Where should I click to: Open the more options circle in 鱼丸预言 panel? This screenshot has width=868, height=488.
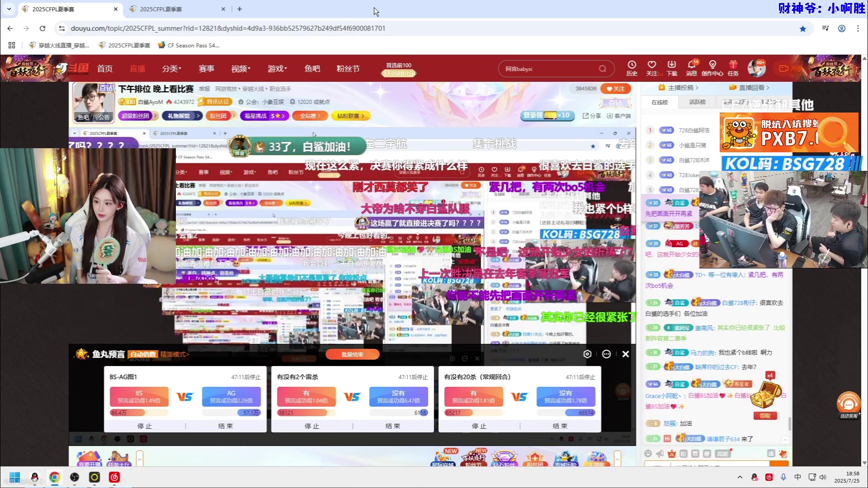[606, 354]
